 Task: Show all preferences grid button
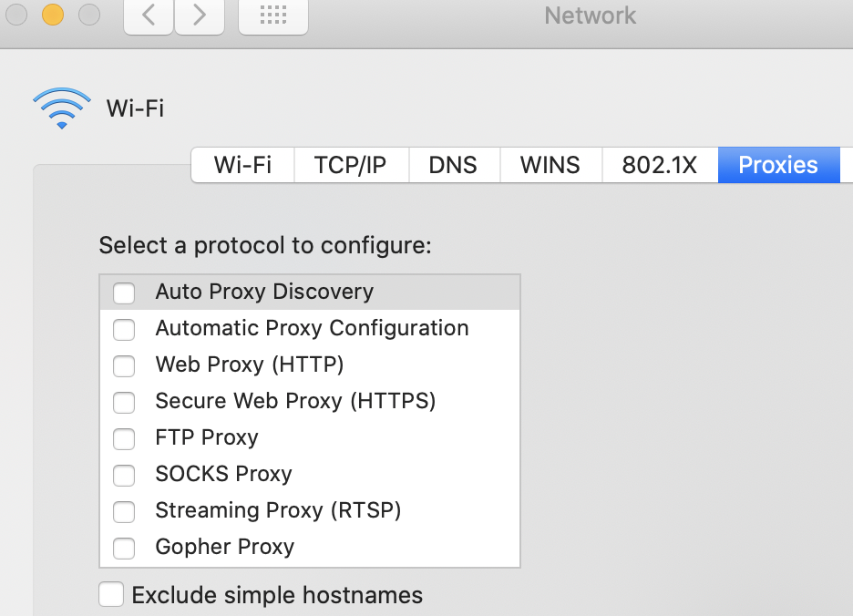pos(272,15)
